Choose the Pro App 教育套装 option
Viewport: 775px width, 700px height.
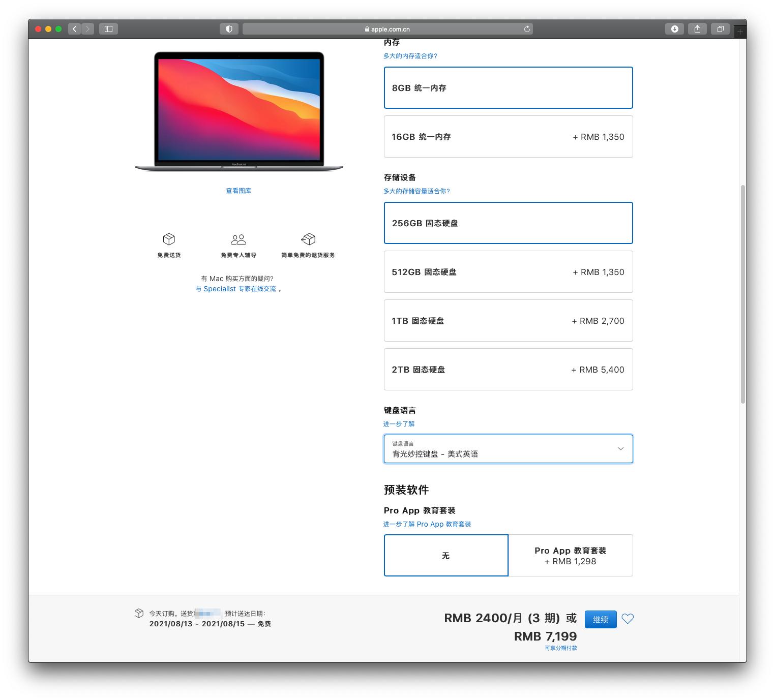[x=571, y=555]
